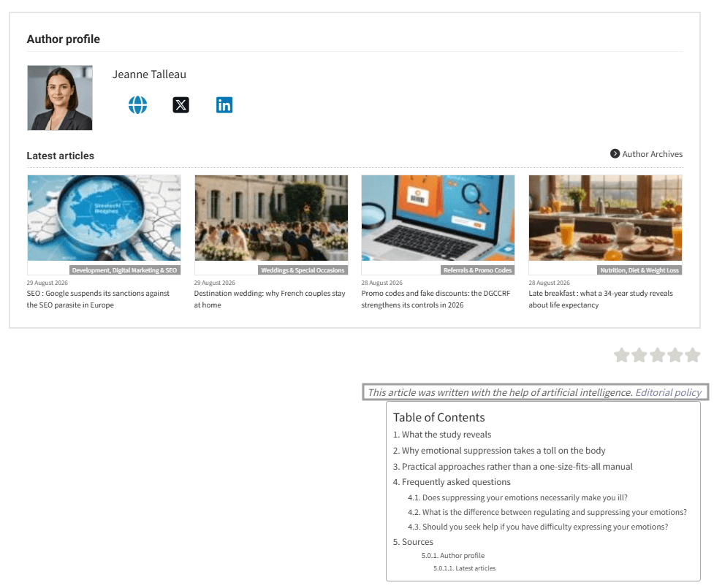Open 5.0.1.1 Latest articles contents entry
Image resolution: width=714 pixels, height=588 pixels.
pos(465,568)
